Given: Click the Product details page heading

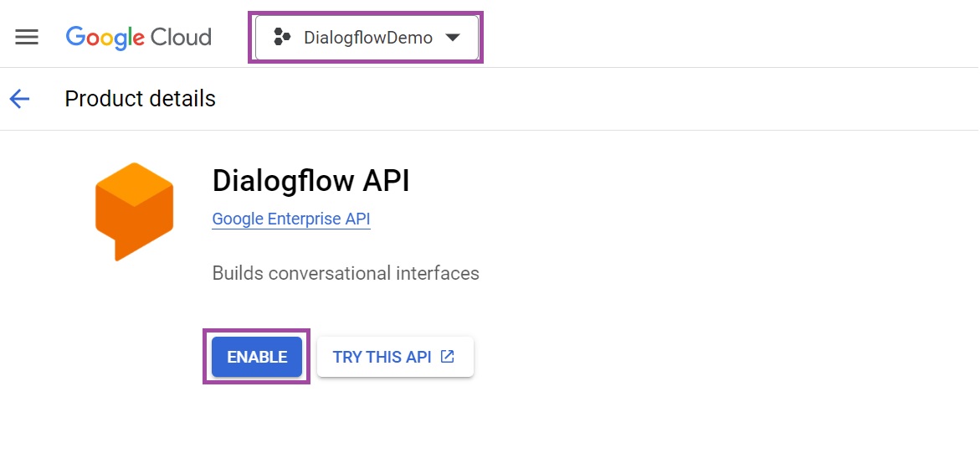Looking at the screenshot, I should 140,99.
